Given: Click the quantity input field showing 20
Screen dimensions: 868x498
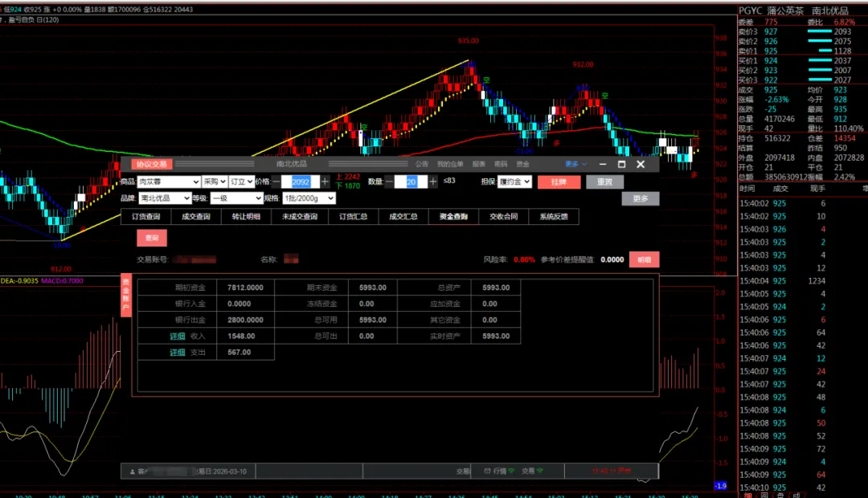Looking at the screenshot, I should (x=411, y=182).
